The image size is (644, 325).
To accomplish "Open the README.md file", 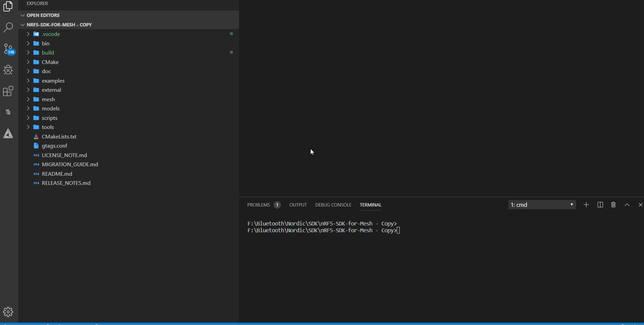I will (57, 174).
